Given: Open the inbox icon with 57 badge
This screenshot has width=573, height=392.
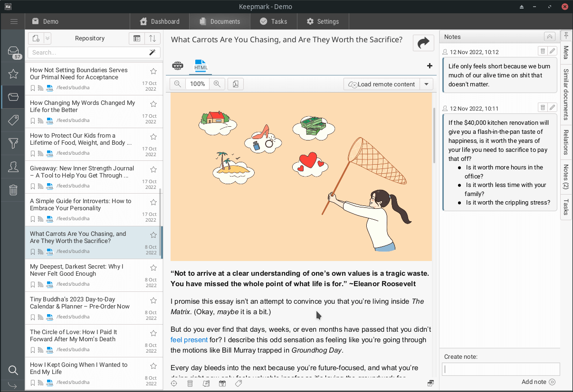Looking at the screenshot, I should (x=13, y=52).
